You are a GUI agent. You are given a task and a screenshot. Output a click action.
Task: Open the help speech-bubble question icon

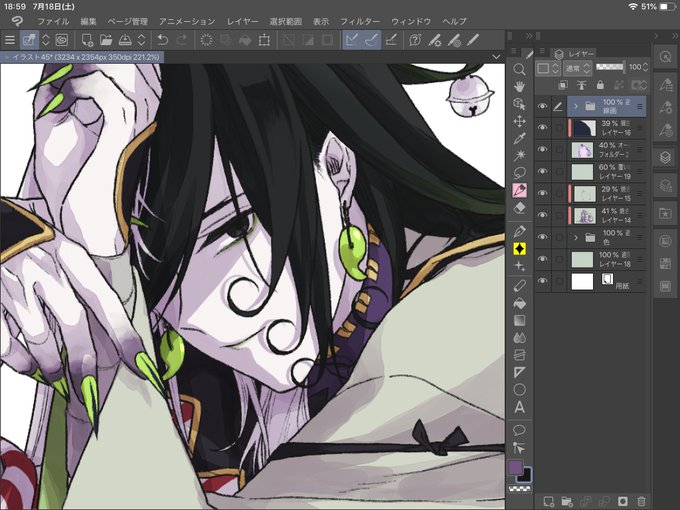tap(415, 40)
